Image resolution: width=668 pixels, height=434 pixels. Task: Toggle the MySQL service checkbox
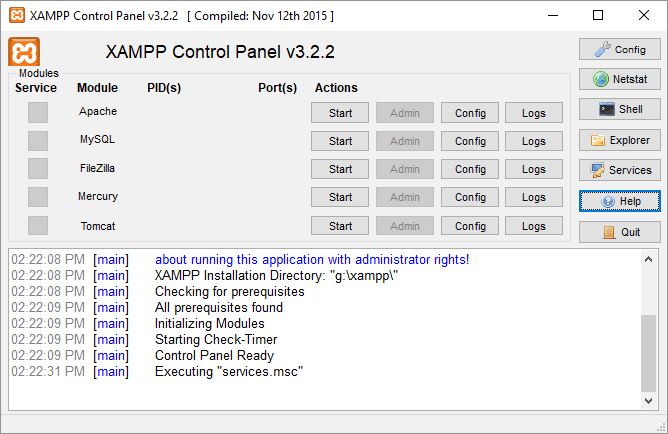tap(38, 141)
